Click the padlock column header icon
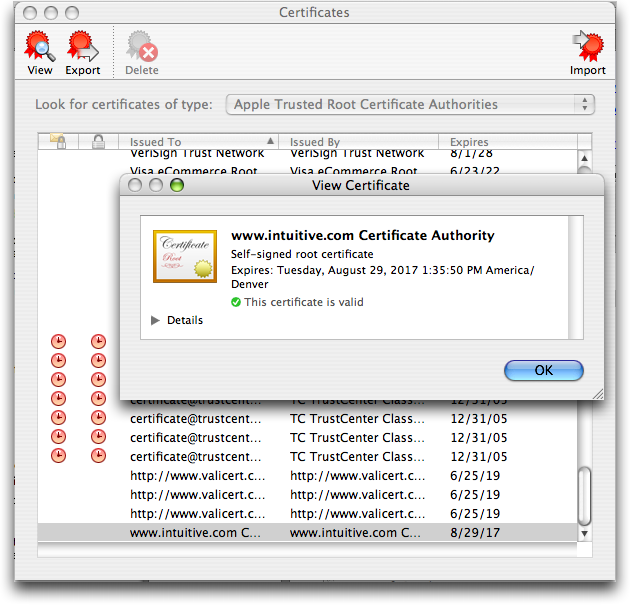 click(98, 141)
